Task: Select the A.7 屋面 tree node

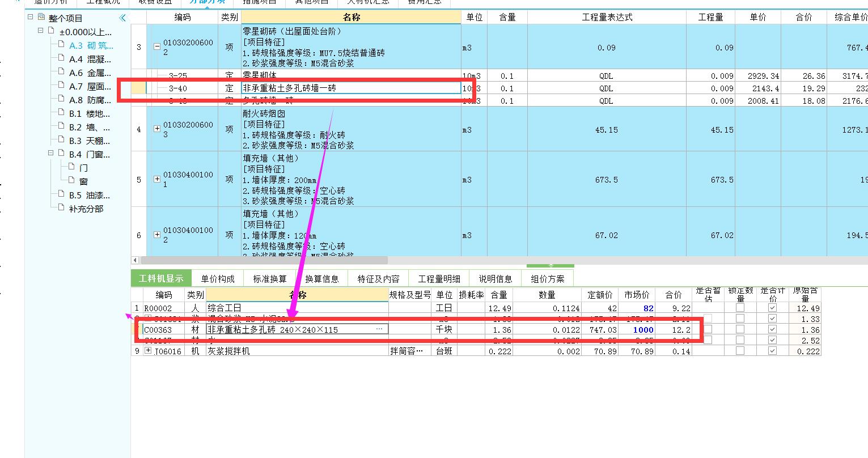Action: pos(90,86)
